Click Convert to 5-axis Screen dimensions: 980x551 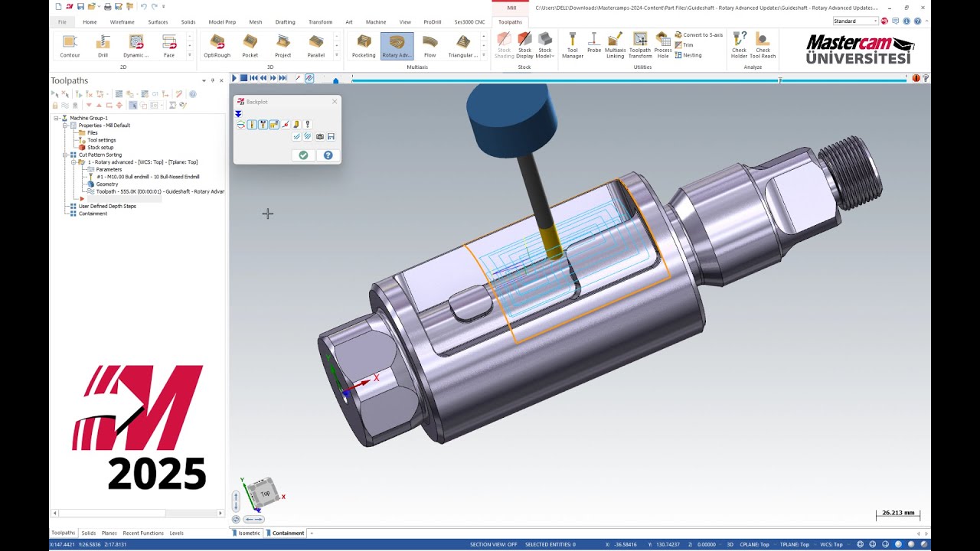(x=698, y=35)
